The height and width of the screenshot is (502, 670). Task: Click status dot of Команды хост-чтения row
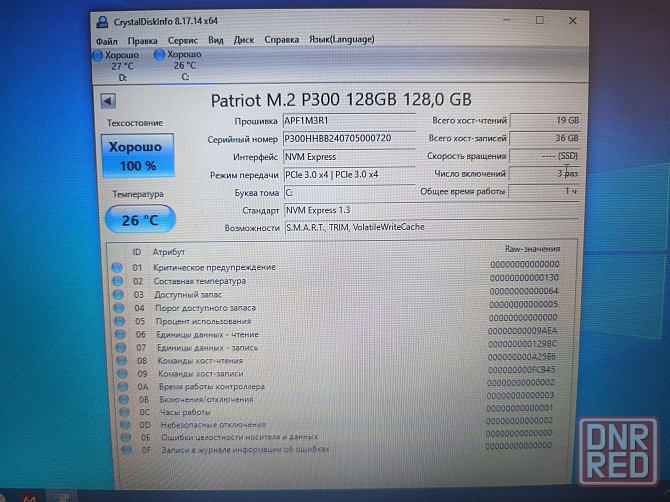tap(122, 361)
